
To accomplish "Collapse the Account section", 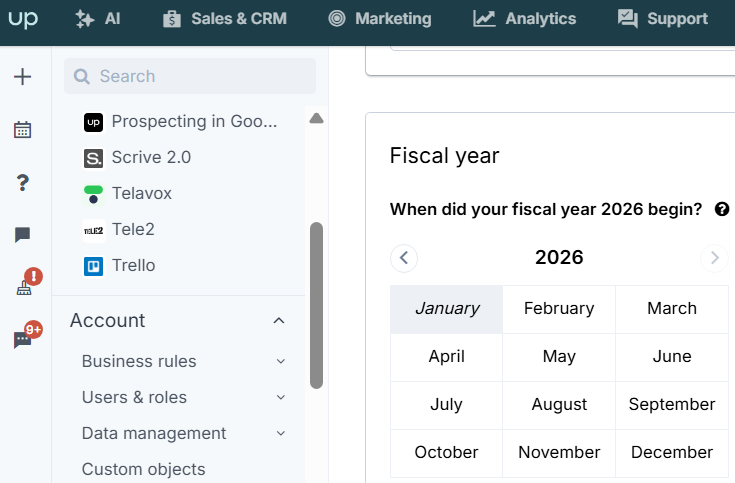I will tap(279, 321).
